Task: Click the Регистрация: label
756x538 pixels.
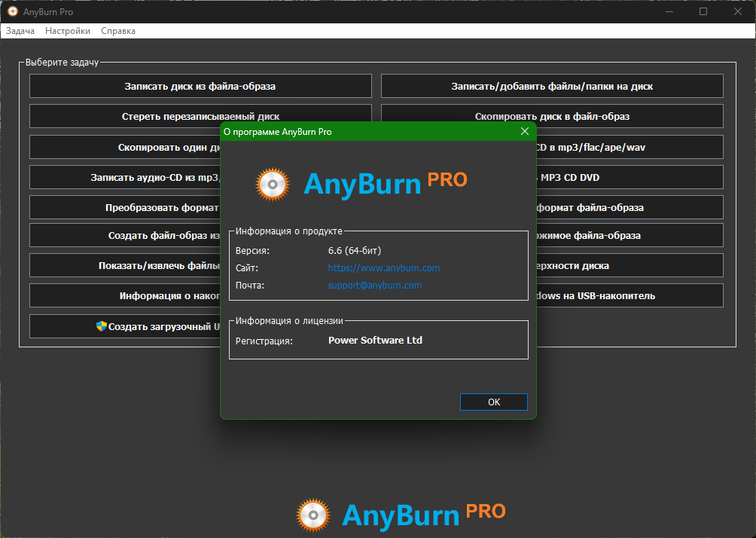Action: click(x=264, y=341)
